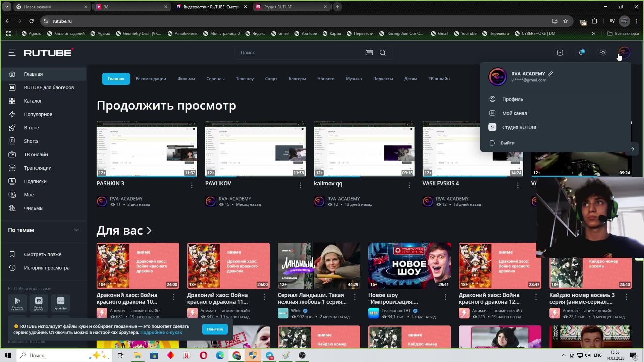The height and width of the screenshot is (362, 644).
Task: Open RUTUBE для блогеров sidebar item
Action: pos(44,87)
